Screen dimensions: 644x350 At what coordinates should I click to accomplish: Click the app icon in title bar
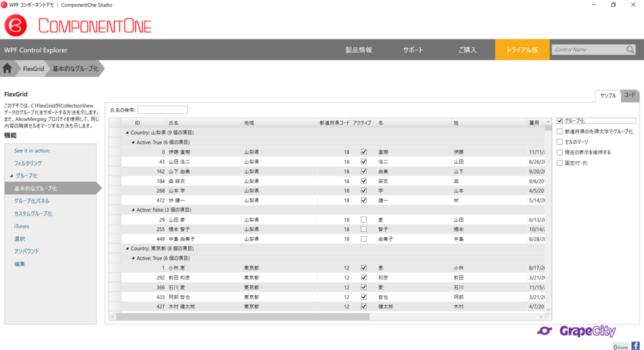(4, 5)
